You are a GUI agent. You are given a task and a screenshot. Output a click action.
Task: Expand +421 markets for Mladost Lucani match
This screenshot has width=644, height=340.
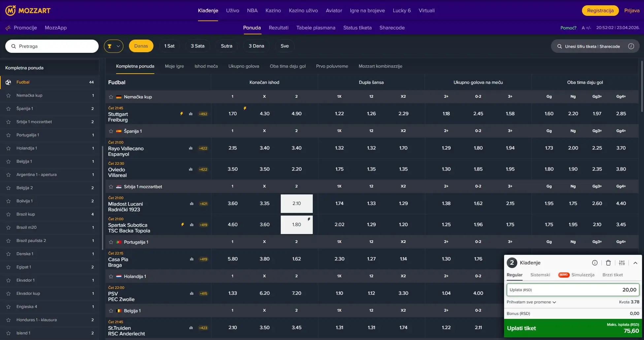[204, 204]
